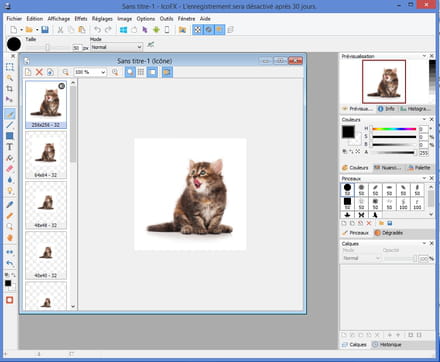Click the new image icon in document toolbar

point(28,72)
